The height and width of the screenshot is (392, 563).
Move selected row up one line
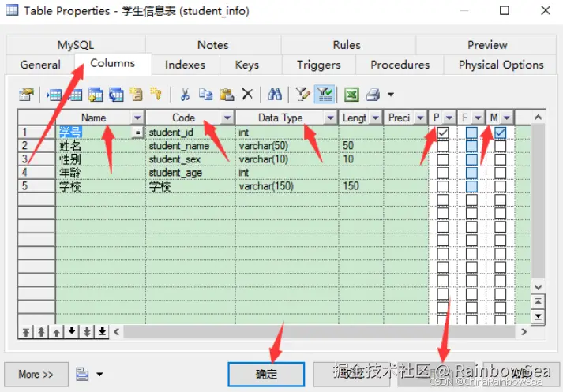(56, 332)
